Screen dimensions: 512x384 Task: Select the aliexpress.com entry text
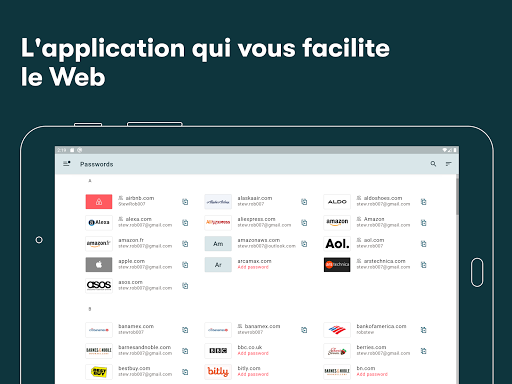[x=264, y=222]
